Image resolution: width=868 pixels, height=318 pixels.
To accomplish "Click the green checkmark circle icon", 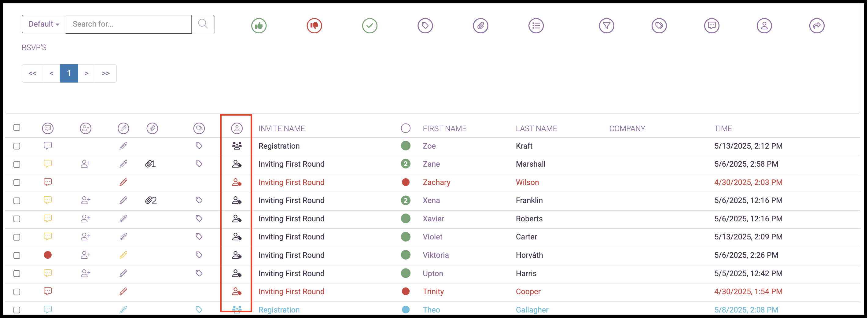I will [x=370, y=26].
